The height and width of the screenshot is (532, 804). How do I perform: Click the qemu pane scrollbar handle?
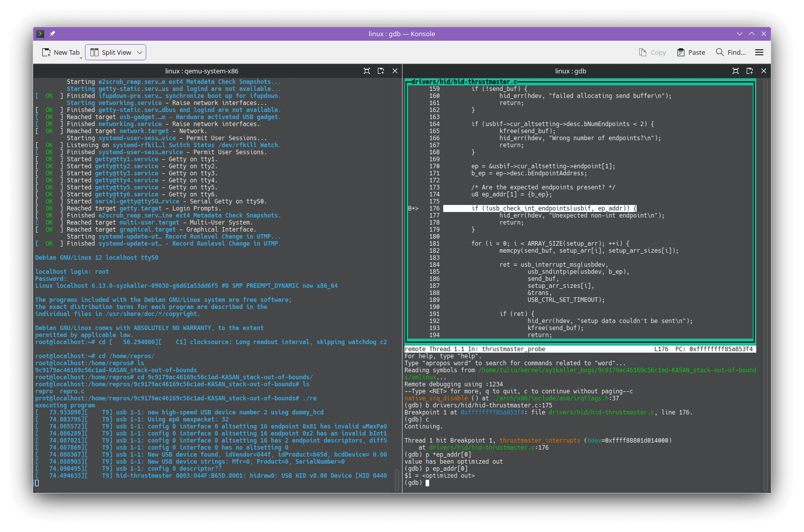[397, 479]
